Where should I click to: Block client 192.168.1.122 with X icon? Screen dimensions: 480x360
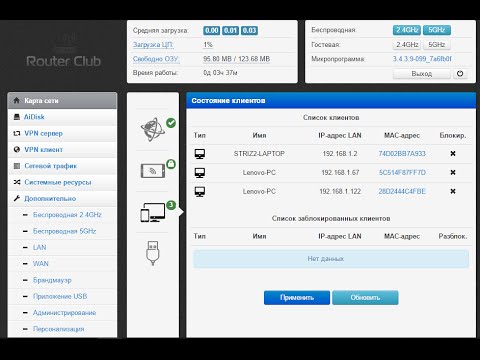click(453, 191)
